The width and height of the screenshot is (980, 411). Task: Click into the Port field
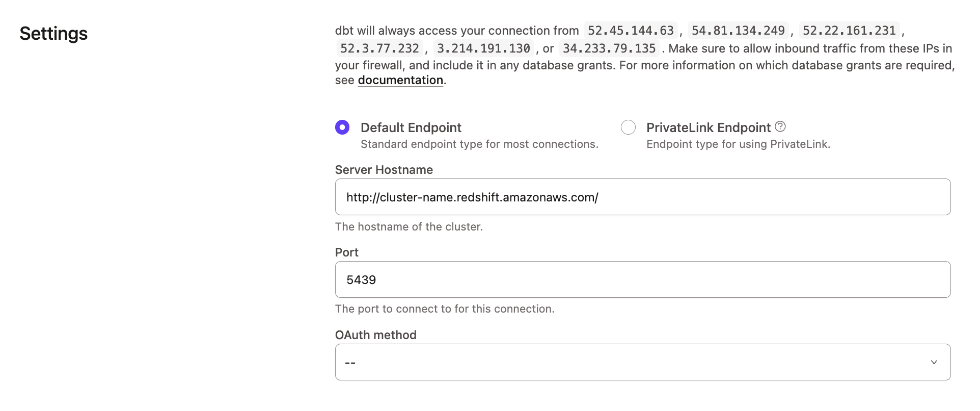point(642,279)
